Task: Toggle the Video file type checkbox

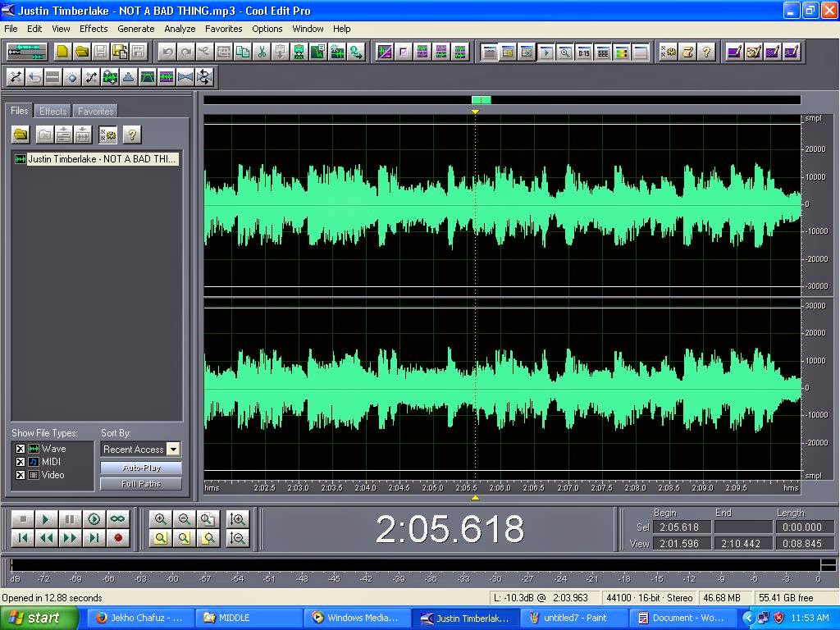Action: (21, 475)
